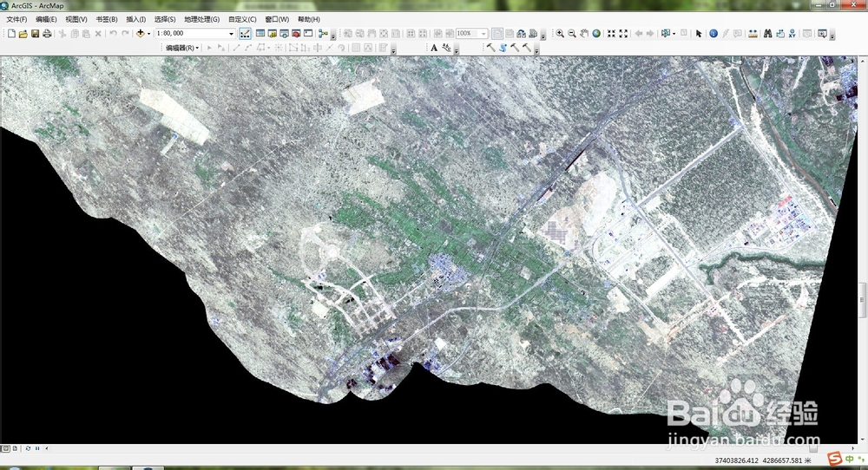Click the Refresh view button at bottom
The image size is (868, 470).
pyautogui.click(x=28, y=448)
